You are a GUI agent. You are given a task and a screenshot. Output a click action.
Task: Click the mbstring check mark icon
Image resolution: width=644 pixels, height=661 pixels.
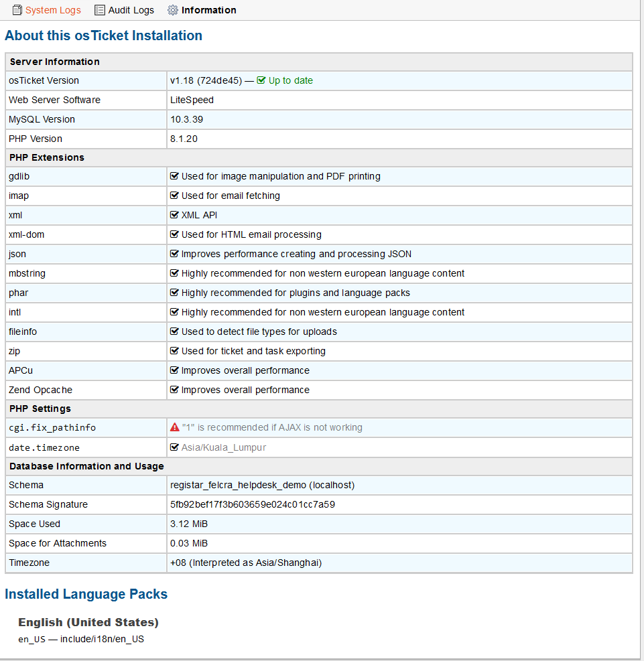[x=174, y=273]
